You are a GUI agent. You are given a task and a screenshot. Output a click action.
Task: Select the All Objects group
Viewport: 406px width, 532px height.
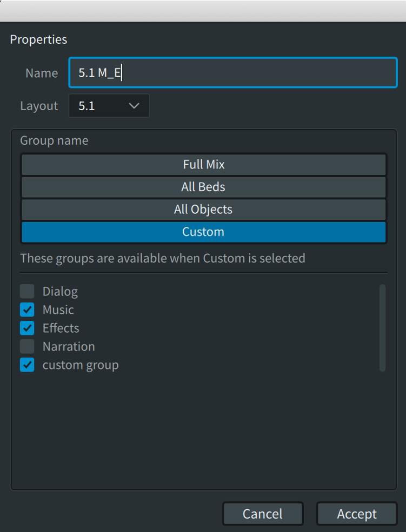click(x=203, y=210)
